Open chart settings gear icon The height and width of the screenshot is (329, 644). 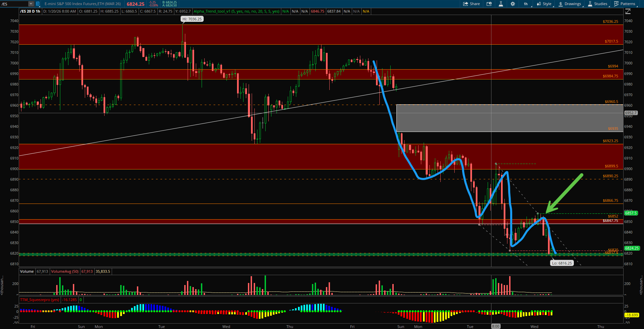pos(513,4)
